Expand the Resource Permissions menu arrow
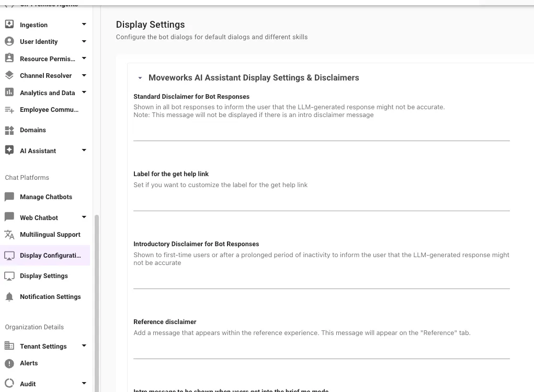The image size is (534, 392). tap(84, 59)
